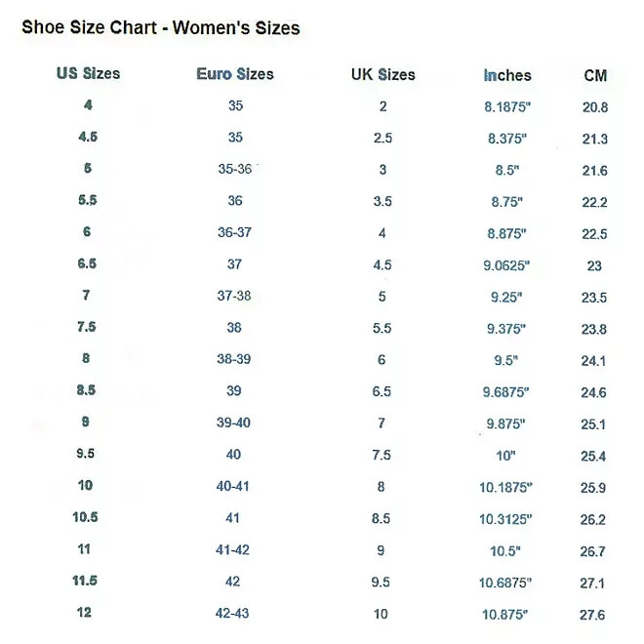Select the Euro size 41-42 entry

234,549
